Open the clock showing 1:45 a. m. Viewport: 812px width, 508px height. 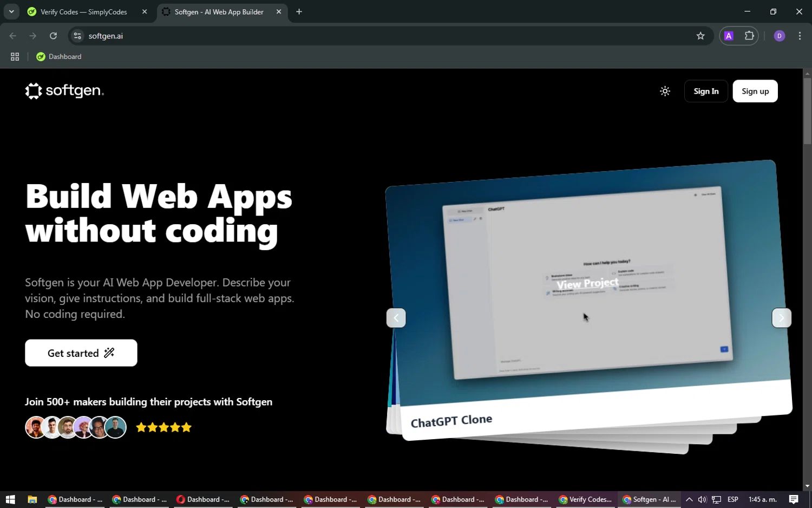pyautogui.click(x=762, y=499)
